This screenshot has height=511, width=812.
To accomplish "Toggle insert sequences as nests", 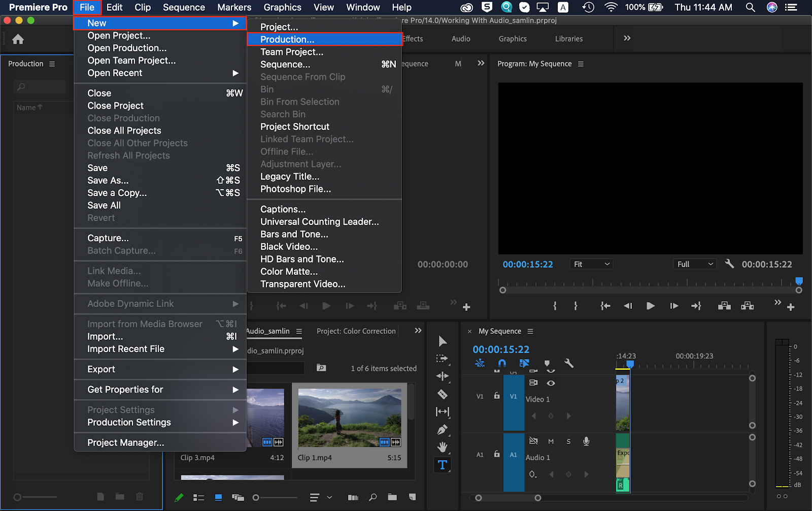I will (480, 363).
